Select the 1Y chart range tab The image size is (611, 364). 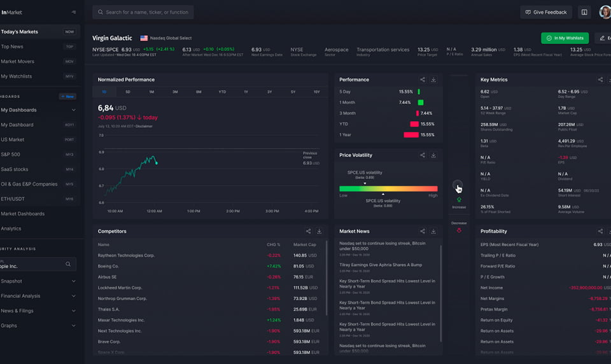click(x=246, y=92)
